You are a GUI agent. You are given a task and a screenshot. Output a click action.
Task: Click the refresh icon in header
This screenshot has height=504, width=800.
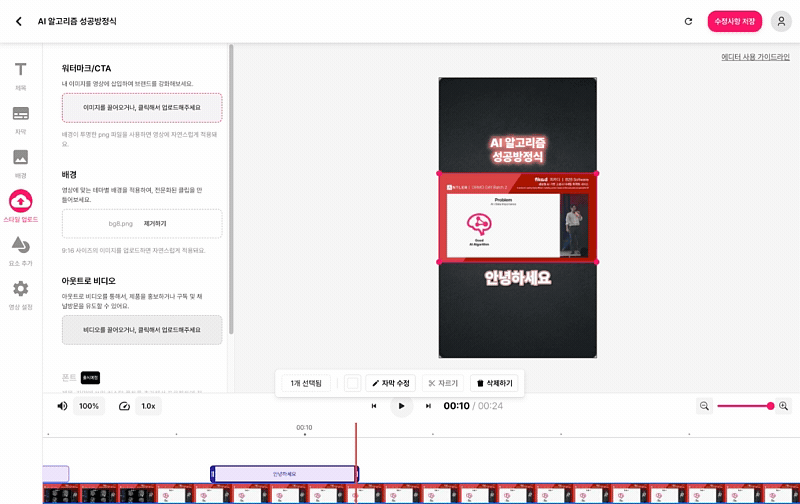tap(688, 21)
